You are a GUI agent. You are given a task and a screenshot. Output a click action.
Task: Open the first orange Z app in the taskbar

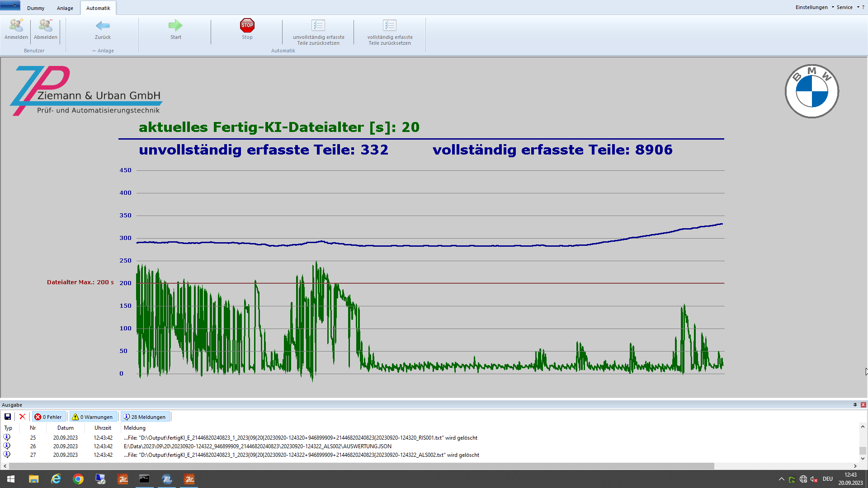123,479
